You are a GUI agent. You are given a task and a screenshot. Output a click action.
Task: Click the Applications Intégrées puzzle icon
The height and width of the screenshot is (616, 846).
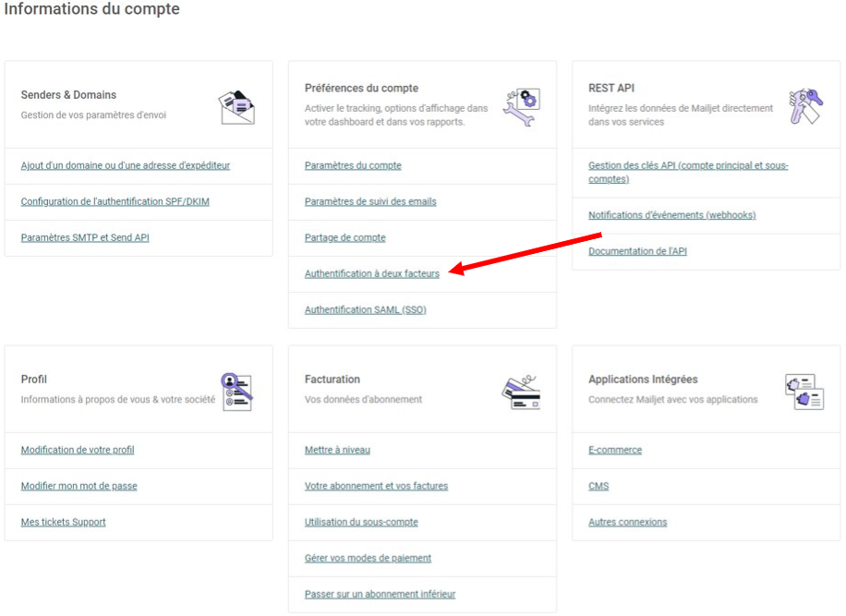(x=804, y=392)
